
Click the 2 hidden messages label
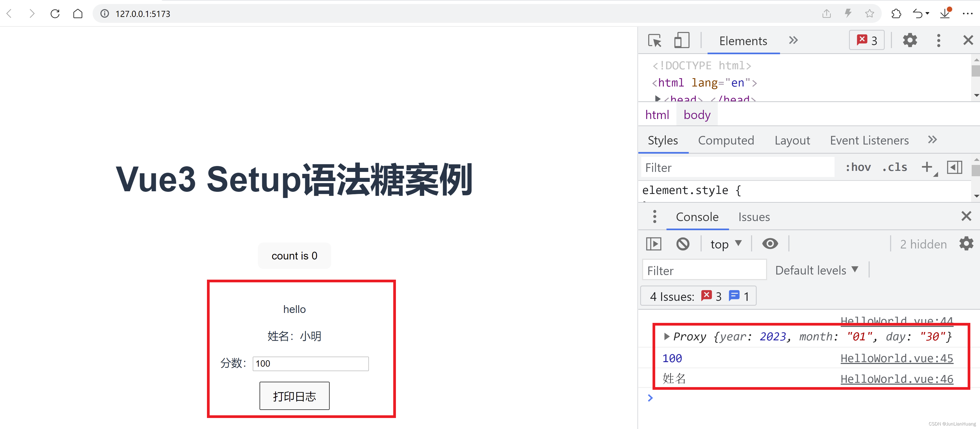923,244
